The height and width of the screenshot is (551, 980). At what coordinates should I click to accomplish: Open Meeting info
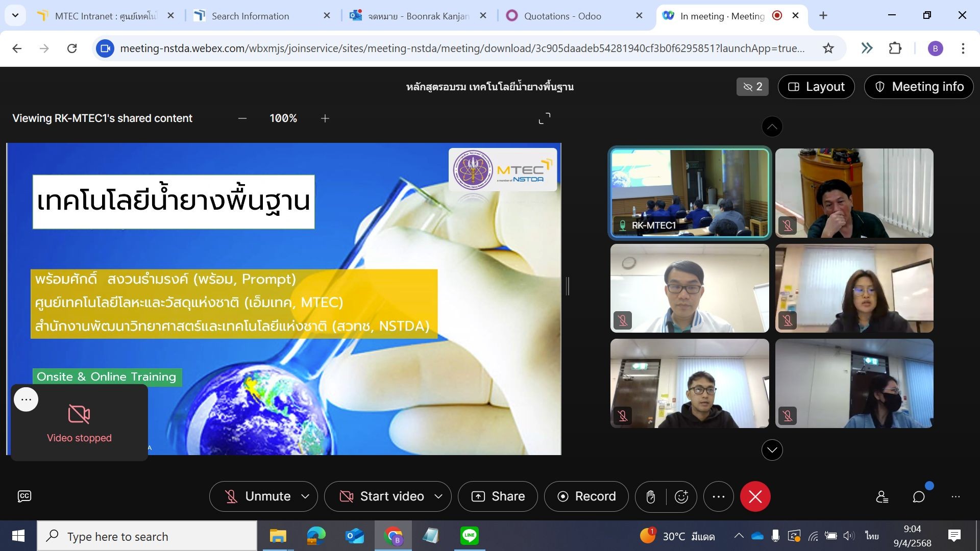point(919,87)
